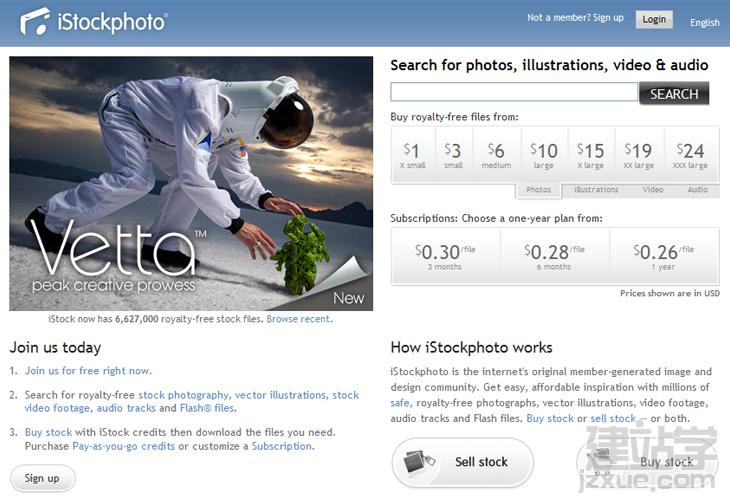
Task: Switch to the Audio tab
Action: click(x=697, y=189)
